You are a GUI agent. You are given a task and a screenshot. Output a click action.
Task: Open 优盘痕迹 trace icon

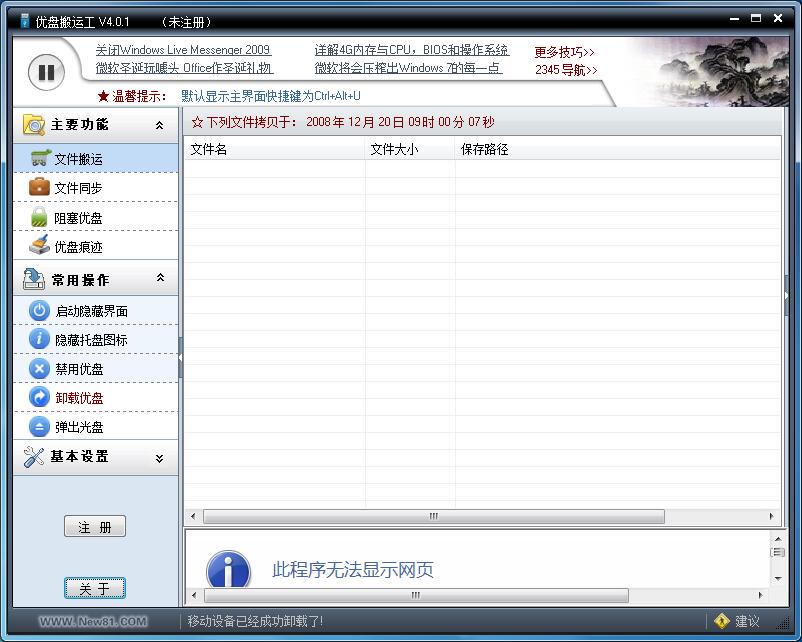click(x=39, y=246)
